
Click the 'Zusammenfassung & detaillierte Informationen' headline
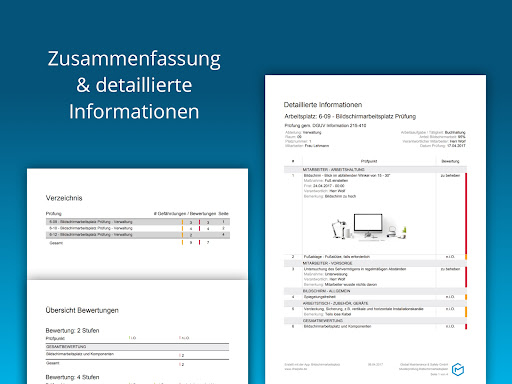click(134, 85)
